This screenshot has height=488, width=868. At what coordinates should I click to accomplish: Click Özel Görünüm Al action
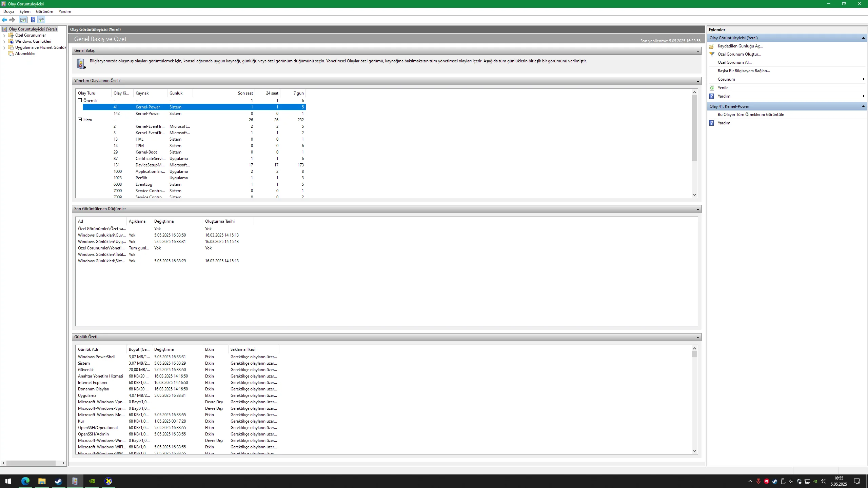pyautogui.click(x=734, y=62)
